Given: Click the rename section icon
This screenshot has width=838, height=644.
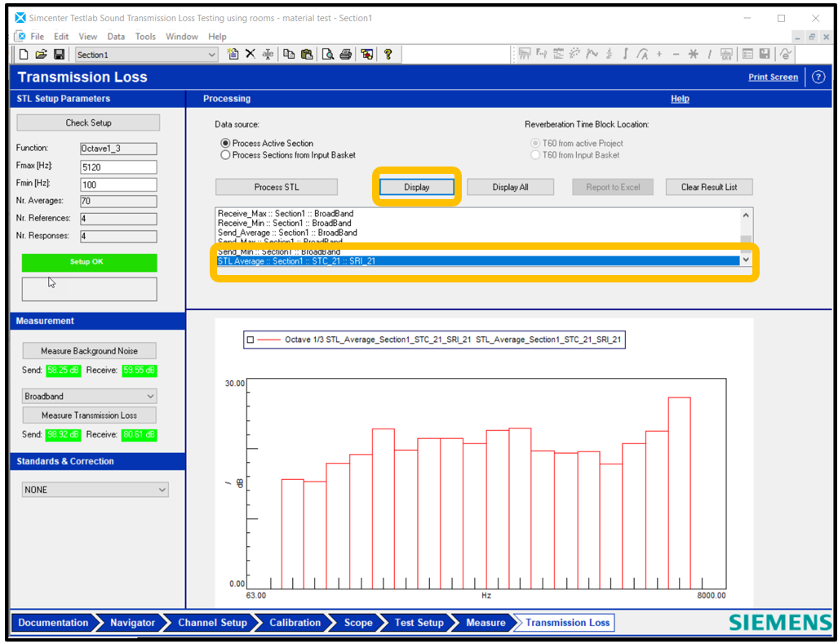Looking at the screenshot, I should [268, 54].
